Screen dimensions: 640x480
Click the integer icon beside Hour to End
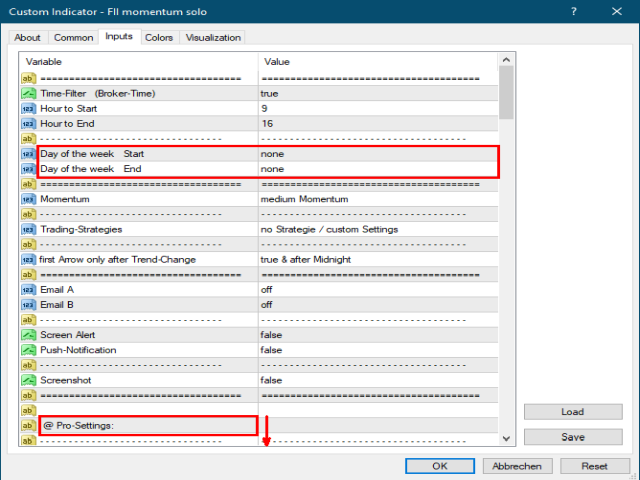click(x=28, y=123)
